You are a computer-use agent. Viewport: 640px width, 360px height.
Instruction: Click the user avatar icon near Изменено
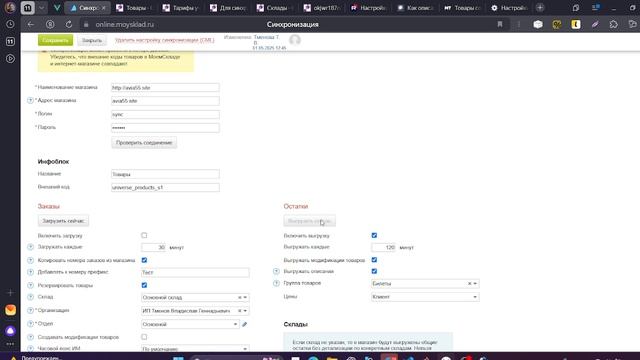(295, 40)
